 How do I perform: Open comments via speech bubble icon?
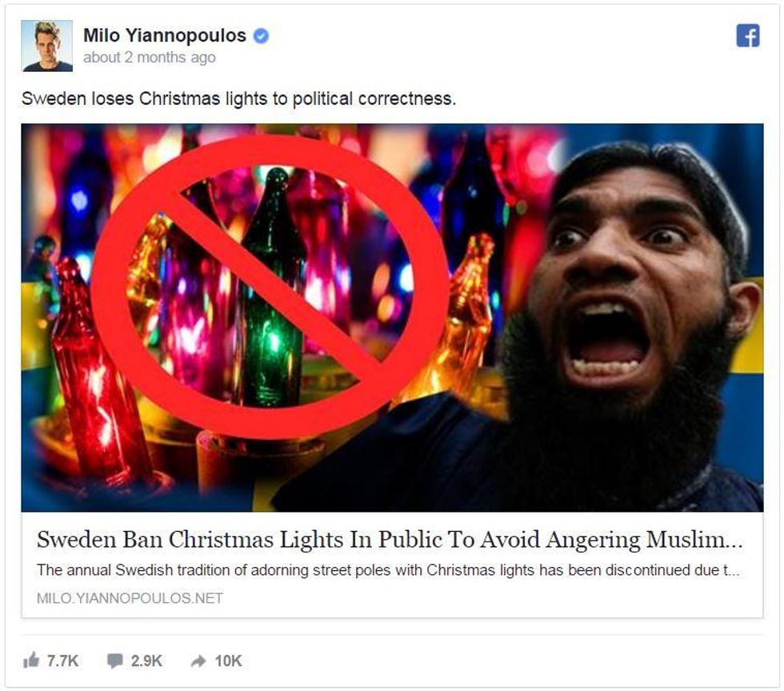click(x=115, y=661)
